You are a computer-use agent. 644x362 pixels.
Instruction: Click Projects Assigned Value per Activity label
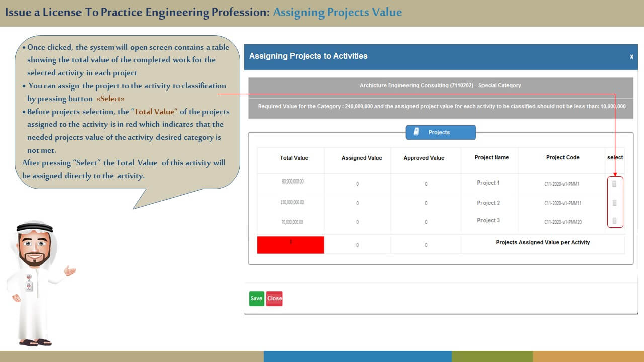click(542, 242)
